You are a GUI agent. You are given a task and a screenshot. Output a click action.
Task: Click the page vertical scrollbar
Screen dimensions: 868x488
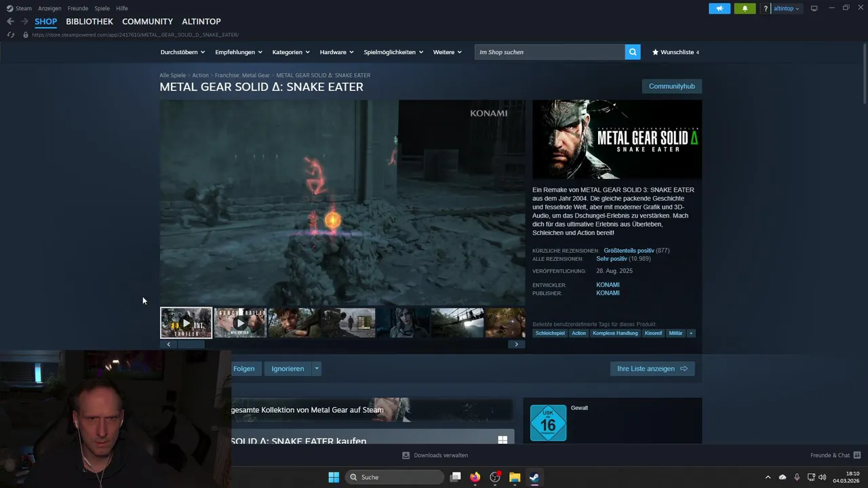tap(865, 75)
